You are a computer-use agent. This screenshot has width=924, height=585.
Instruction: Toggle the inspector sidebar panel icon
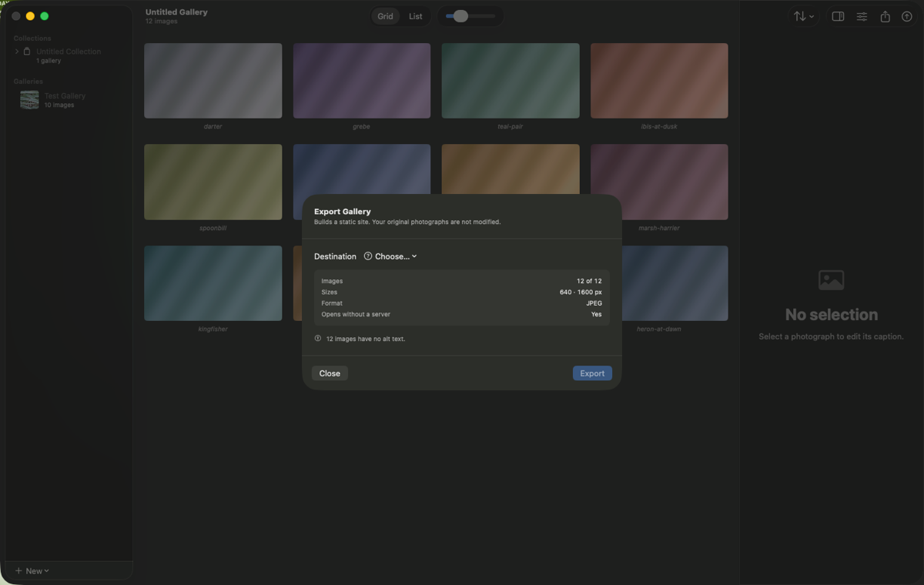click(838, 16)
